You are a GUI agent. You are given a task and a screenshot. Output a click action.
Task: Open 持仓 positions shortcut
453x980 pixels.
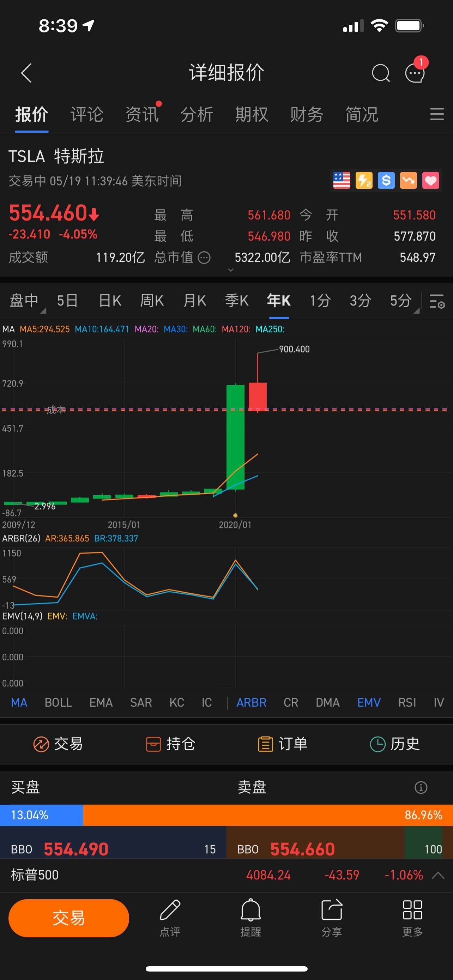170,744
